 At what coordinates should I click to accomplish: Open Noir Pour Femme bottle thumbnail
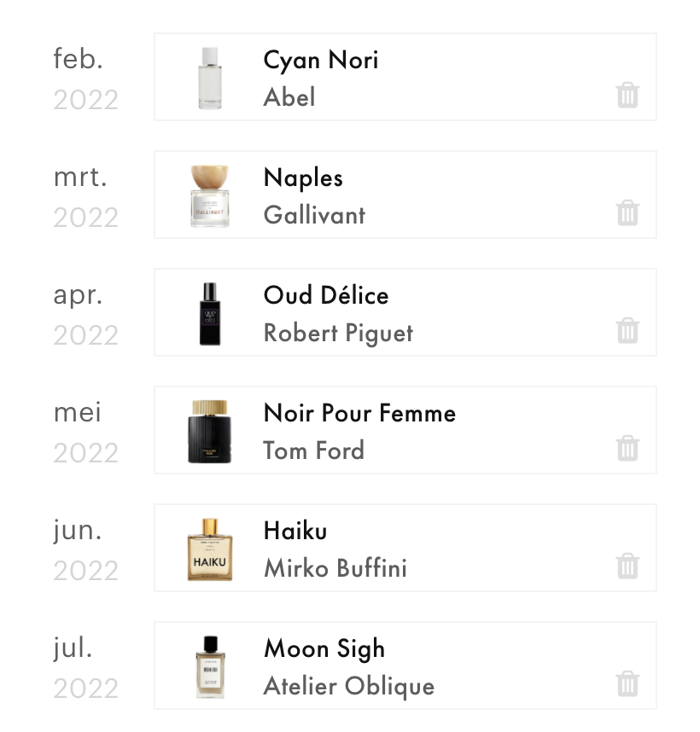click(209, 431)
